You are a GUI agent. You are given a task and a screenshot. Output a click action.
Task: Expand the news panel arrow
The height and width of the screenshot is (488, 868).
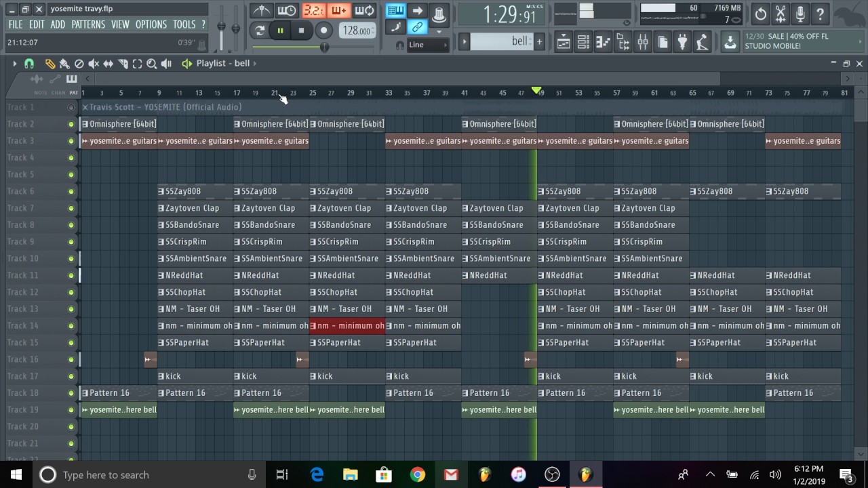tap(861, 42)
